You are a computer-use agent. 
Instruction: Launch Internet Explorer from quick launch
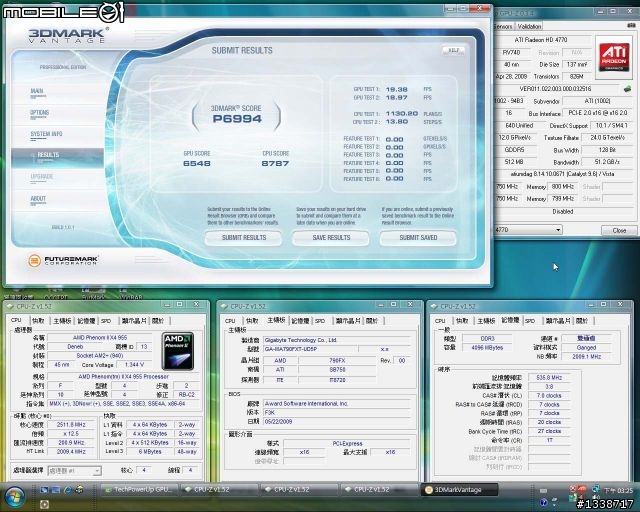[67, 489]
